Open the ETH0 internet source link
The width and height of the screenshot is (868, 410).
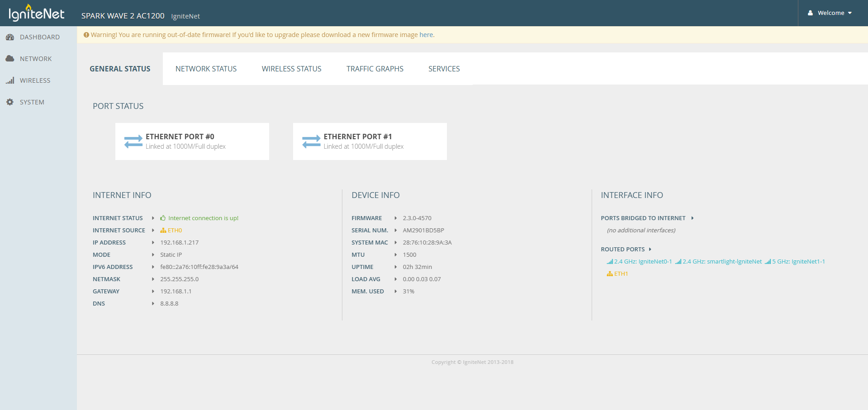point(174,231)
